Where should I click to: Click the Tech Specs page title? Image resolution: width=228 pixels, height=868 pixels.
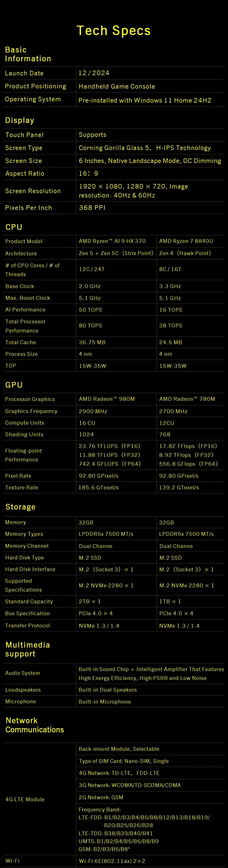[114, 31]
